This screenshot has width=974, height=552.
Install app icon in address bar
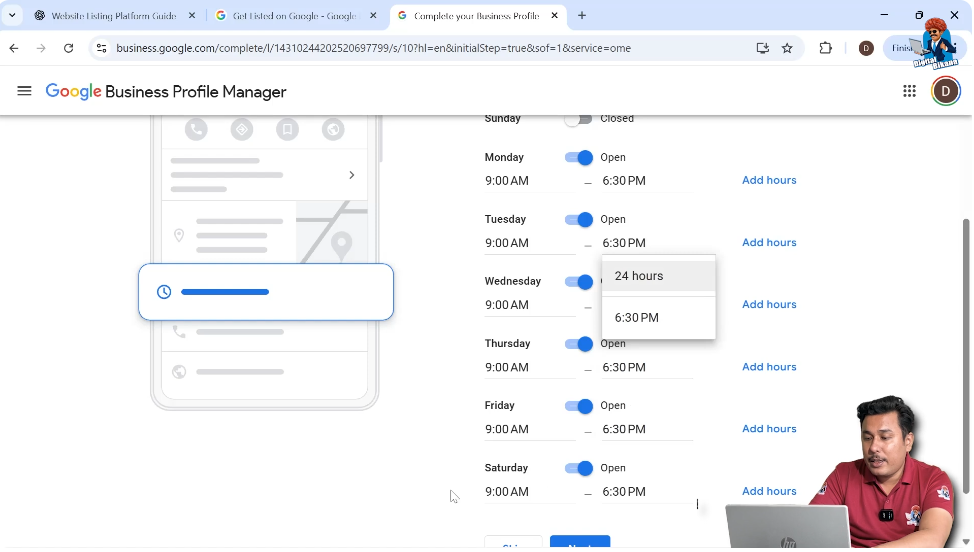(x=763, y=48)
